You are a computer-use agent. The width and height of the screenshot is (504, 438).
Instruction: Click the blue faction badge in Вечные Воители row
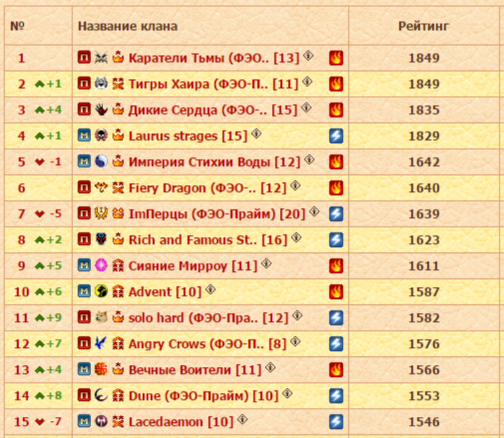point(84,369)
